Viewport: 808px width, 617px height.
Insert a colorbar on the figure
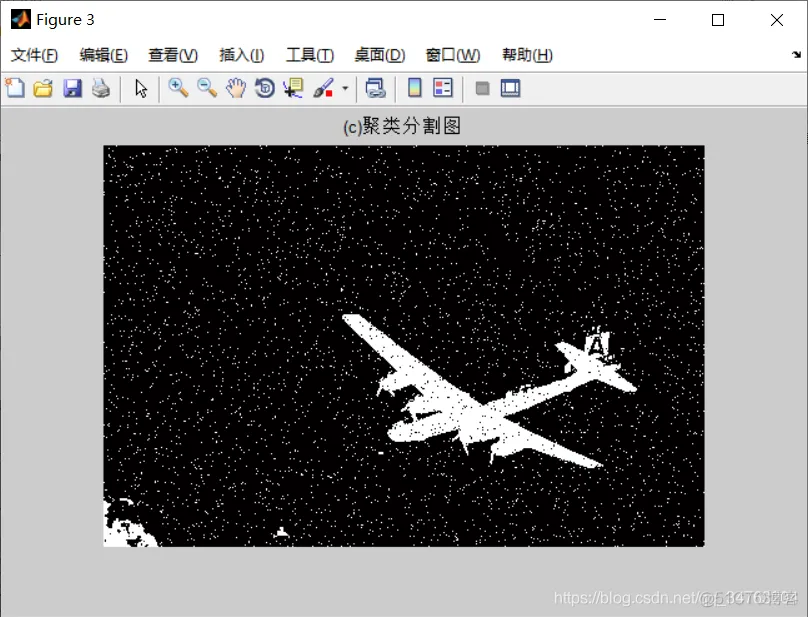(414, 88)
